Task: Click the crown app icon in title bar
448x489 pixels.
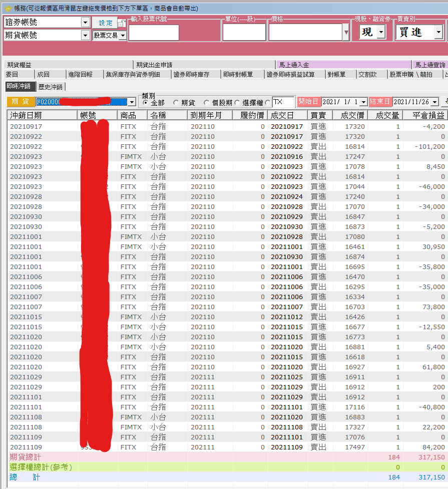Action: [x=8, y=9]
